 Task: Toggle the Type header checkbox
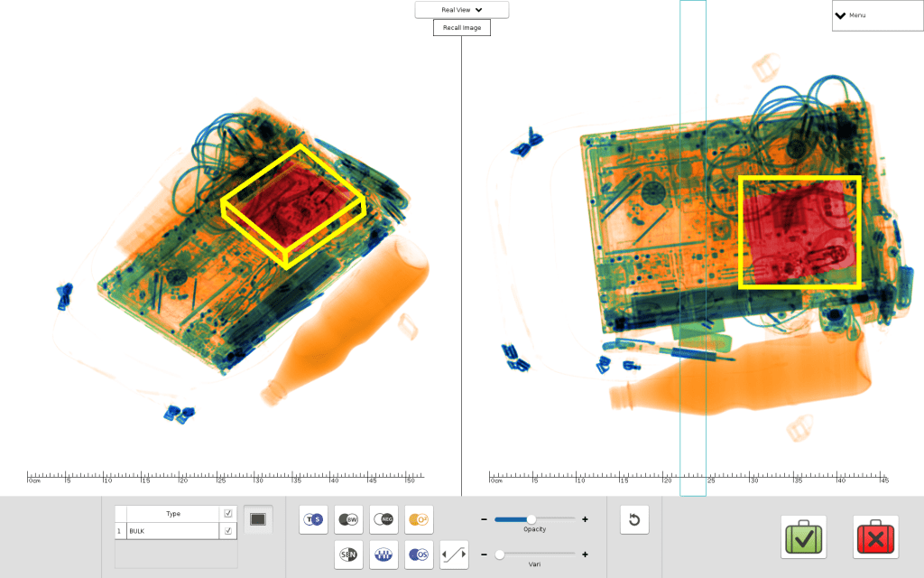(228, 513)
